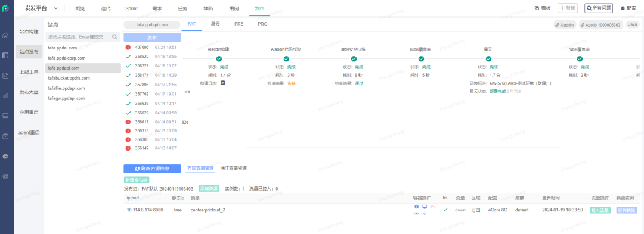The height and width of the screenshot is (234, 644).
Task: Open agent重启 in side menu
Action: coord(29,132)
